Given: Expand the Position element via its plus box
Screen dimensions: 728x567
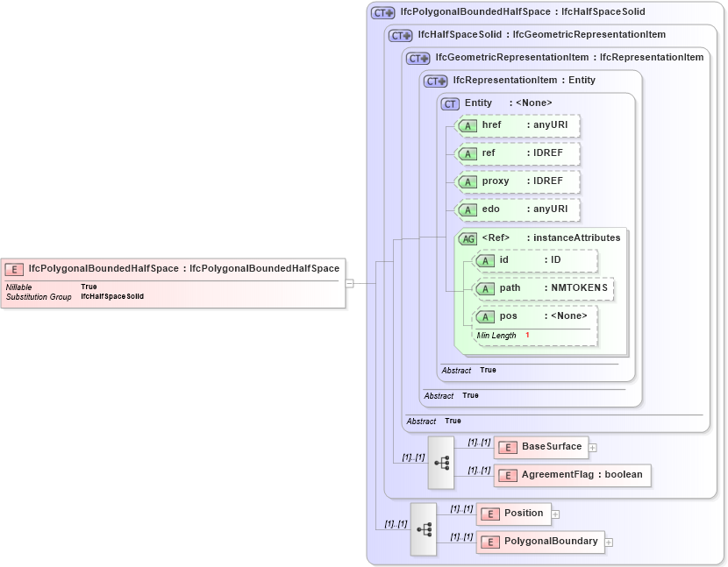Looking at the screenshot, I should click(554, 514).
